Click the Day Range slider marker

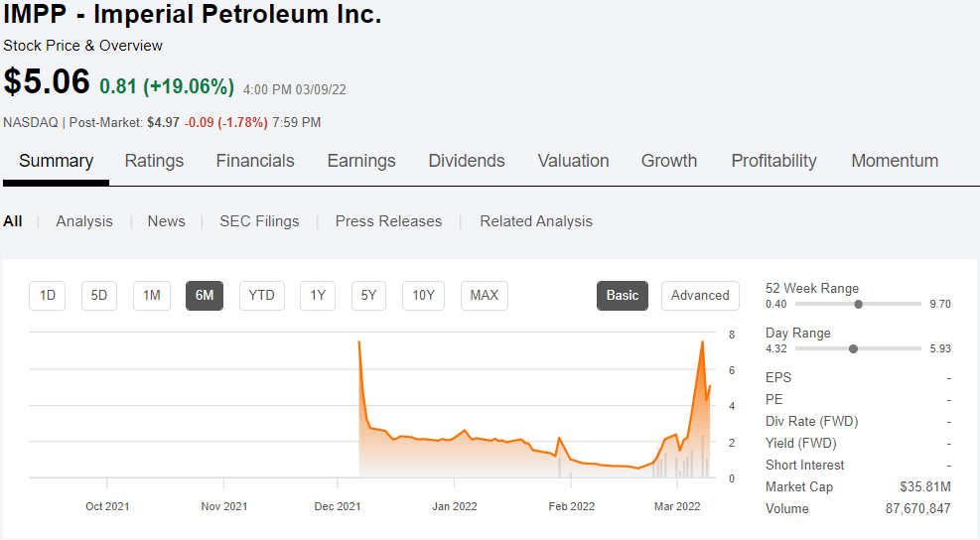click(853, 348)
